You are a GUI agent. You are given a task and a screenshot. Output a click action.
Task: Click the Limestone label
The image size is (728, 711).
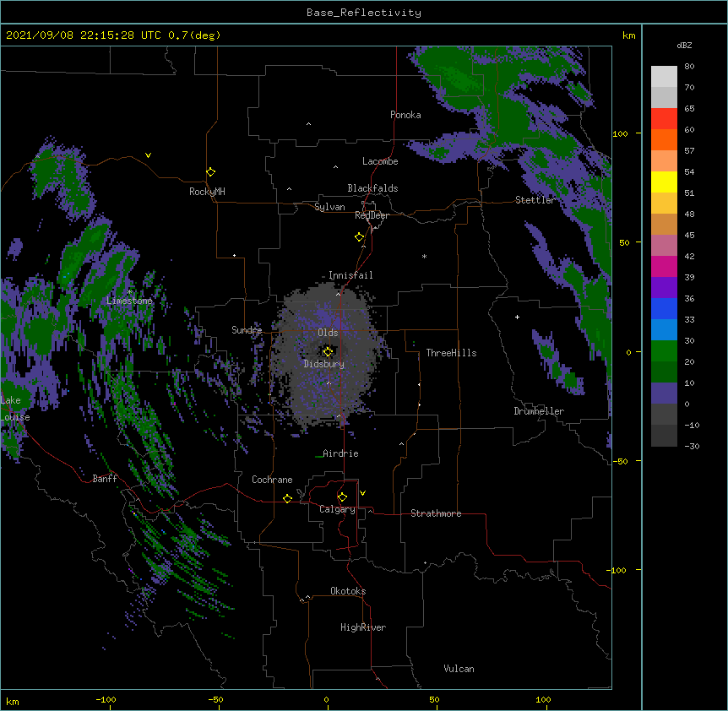[x=129, y=301]
